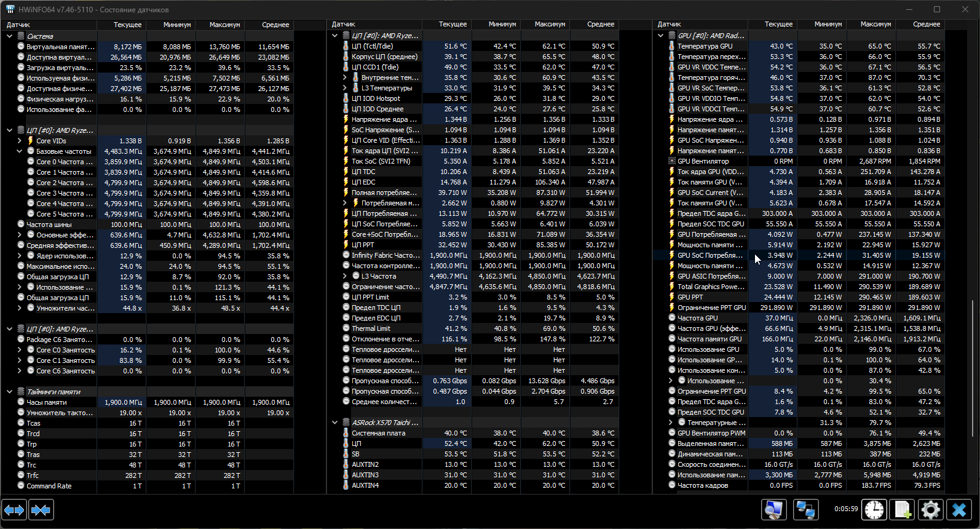The width and height of the screenshot is (980, 529).
Task: Click the shrink columns inward-arrows icon
Action: point(41,510)
